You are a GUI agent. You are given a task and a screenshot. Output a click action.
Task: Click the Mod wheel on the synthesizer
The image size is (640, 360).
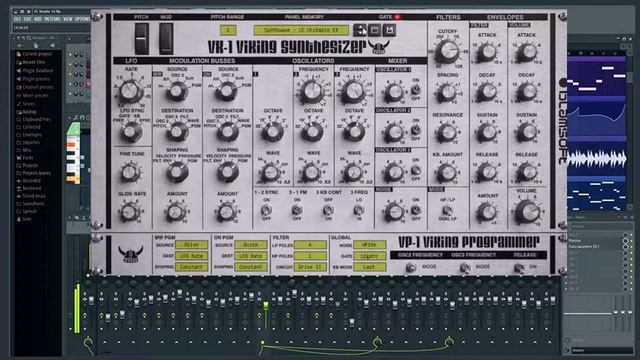click(x=166, y=38)
